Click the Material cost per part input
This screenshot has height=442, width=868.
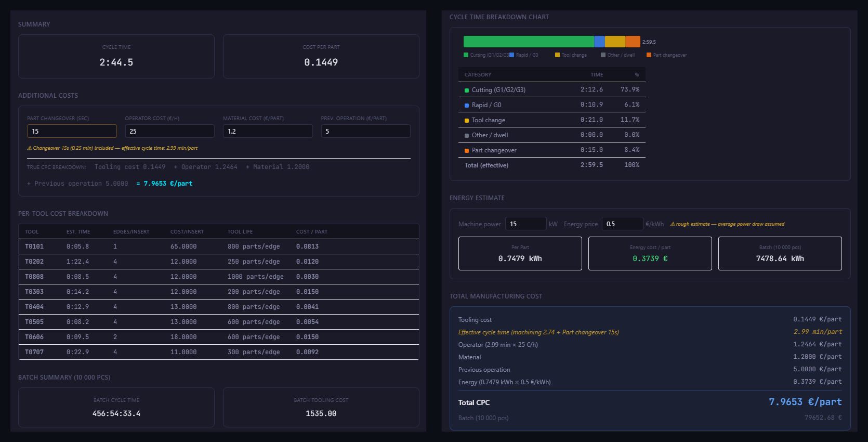[x=268, y=131]
